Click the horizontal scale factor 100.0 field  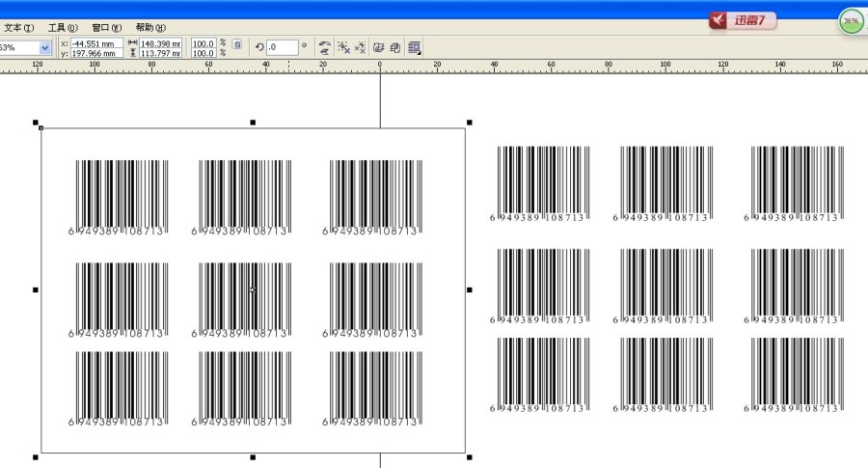(x=203, y=43)
